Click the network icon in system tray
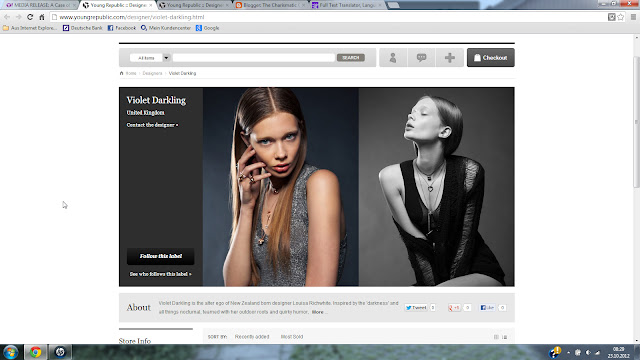Screen dimensions: 640x360 [598, 352]
